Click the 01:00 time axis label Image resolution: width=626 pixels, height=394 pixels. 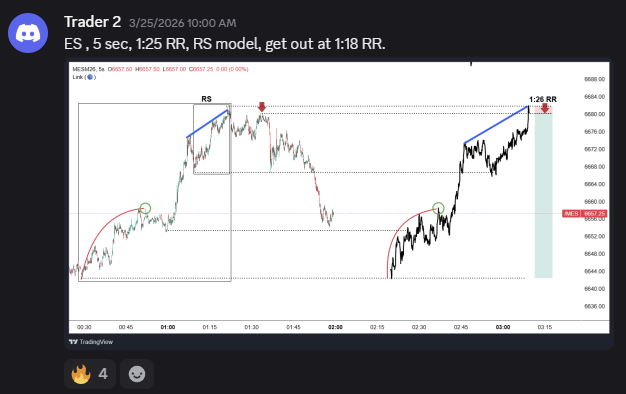[168, 327]
